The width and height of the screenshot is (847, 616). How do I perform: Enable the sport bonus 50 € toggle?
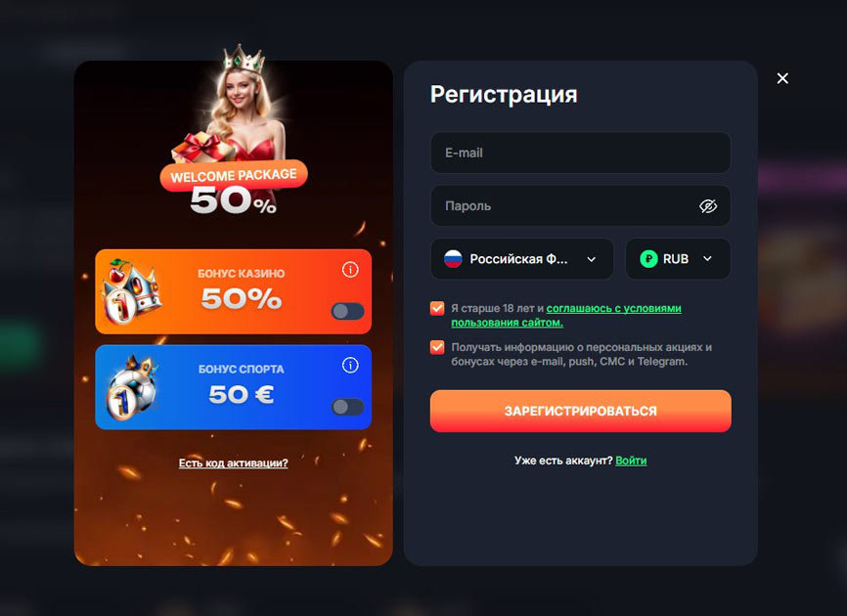click(347, 407)
